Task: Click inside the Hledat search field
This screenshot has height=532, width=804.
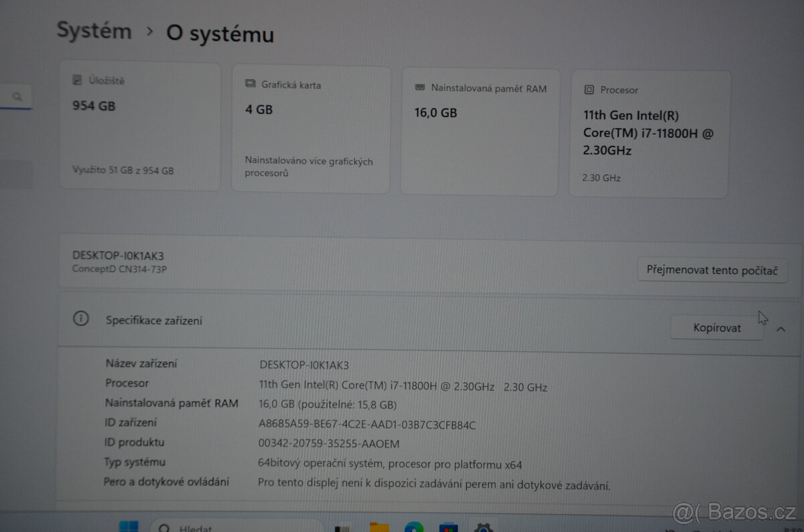Action: (234, 528)
